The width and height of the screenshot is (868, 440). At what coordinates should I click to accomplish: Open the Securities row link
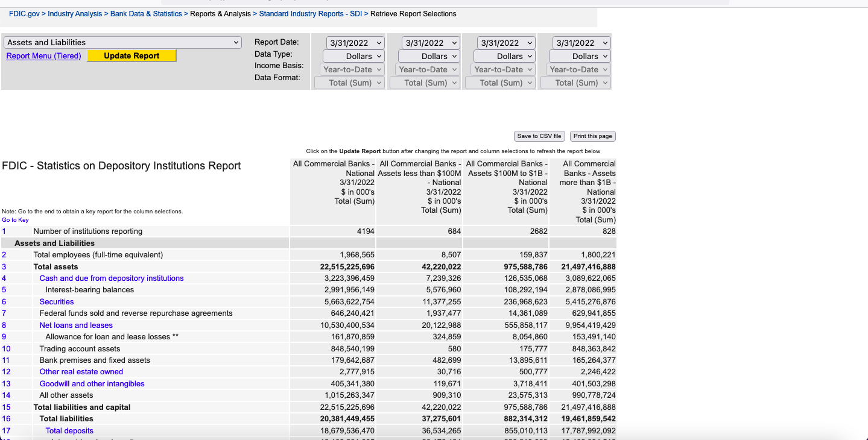(x=57, y=302)
